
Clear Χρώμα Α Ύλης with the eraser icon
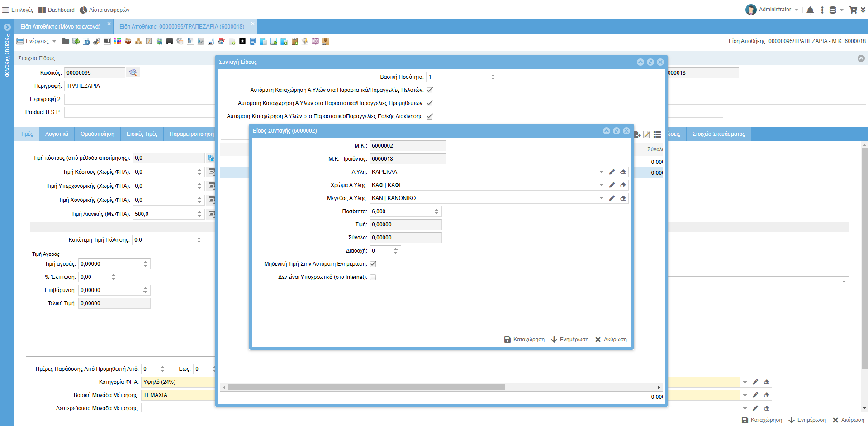pyautogui.click(x=623, y=185)
